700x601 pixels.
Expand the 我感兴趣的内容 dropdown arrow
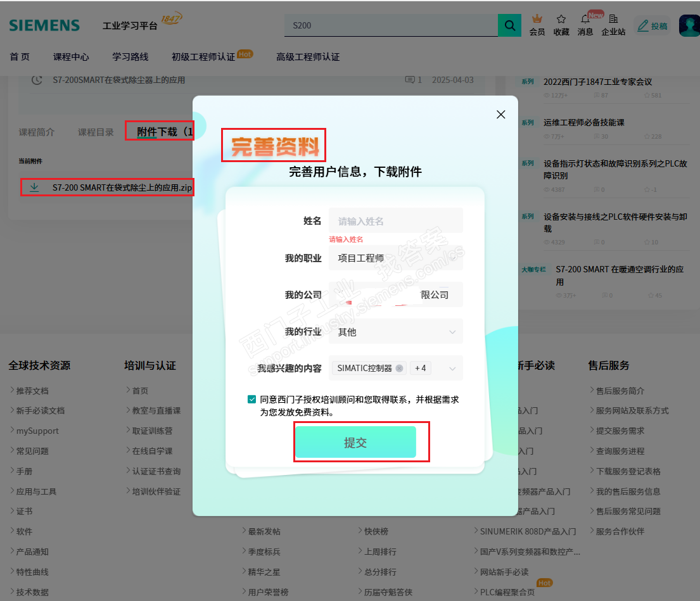tap(452, 369)
